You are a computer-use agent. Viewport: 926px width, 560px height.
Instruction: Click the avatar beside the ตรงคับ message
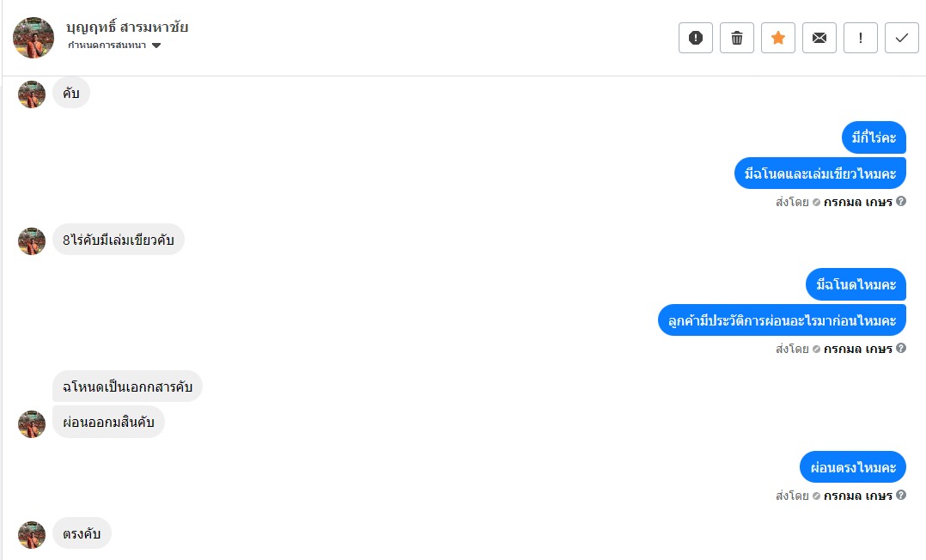(x=32, y=535)
